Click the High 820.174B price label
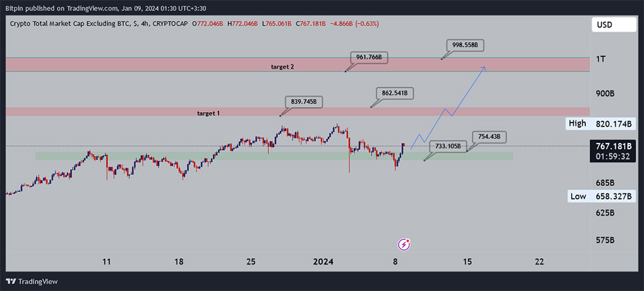This screenshot has width=644, height=291. pyautogui.click(x=601, y=123)
